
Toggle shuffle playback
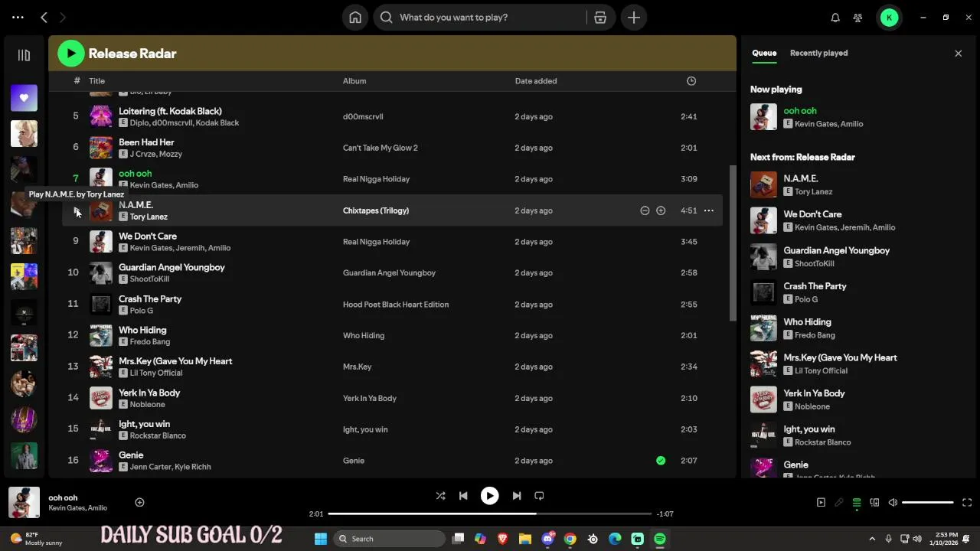(x=440, y=496)
